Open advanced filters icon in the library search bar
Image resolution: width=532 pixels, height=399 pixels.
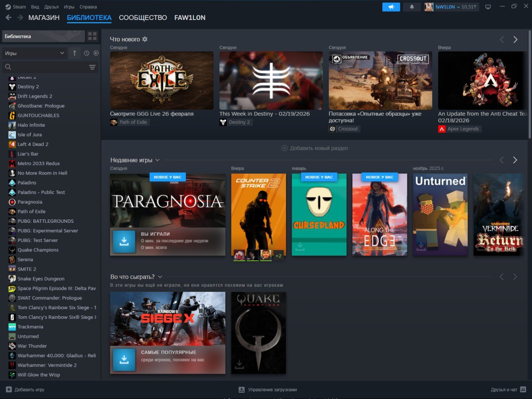(92, 67)
